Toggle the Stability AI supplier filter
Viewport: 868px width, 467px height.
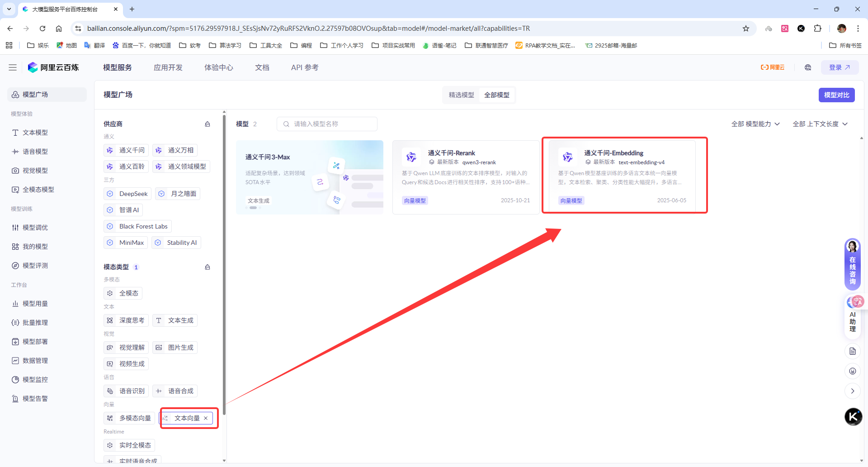point(176,243)
